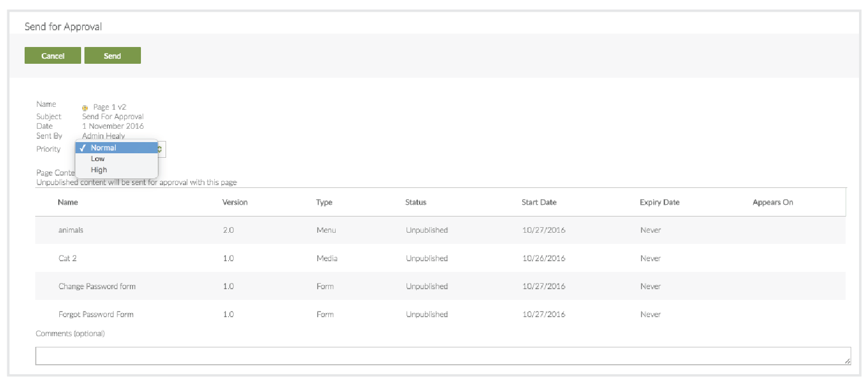Click the Appears On column header
This screenshot has width=868, height=386.
click(772, 203)
